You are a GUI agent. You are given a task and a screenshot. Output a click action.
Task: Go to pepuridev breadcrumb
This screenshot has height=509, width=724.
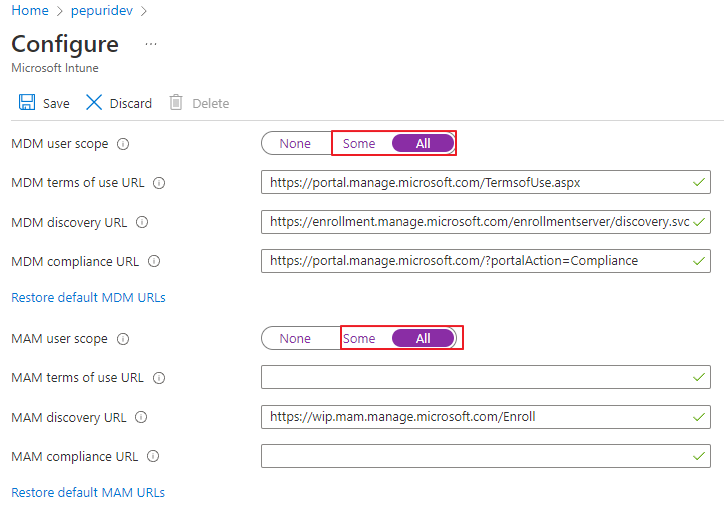(102, 11)
